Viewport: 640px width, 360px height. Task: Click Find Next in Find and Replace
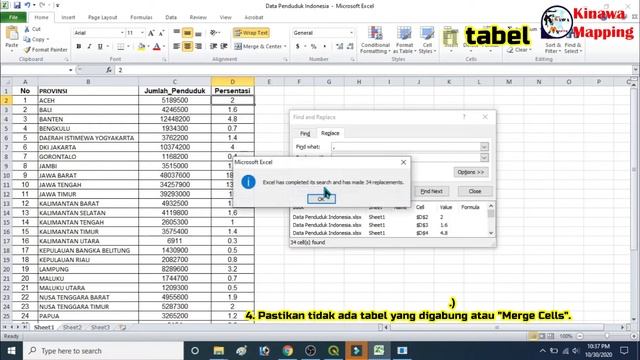(x=431, y=191)
